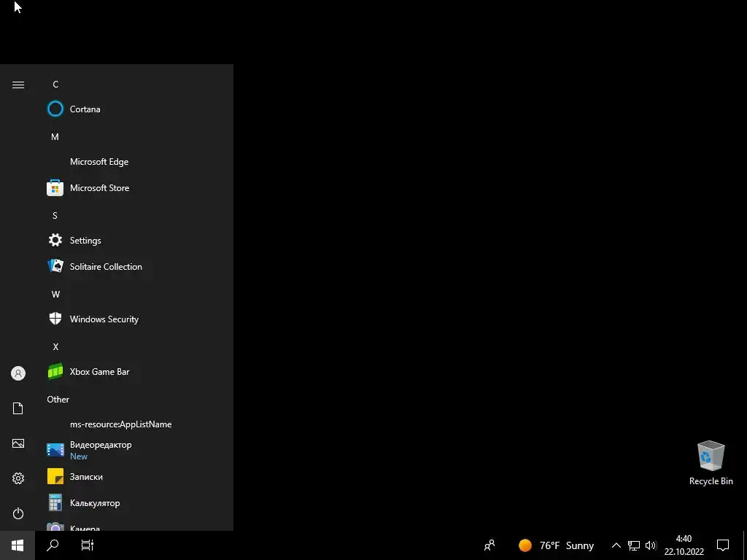Viewport: 747px width, 560px height.
Task: Click Cortana text label
Action: point(85,109)
